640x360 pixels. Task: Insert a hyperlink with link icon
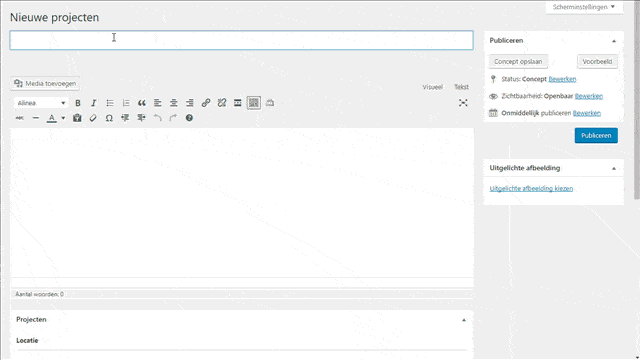pyautogui.click(x=206, y=103)
